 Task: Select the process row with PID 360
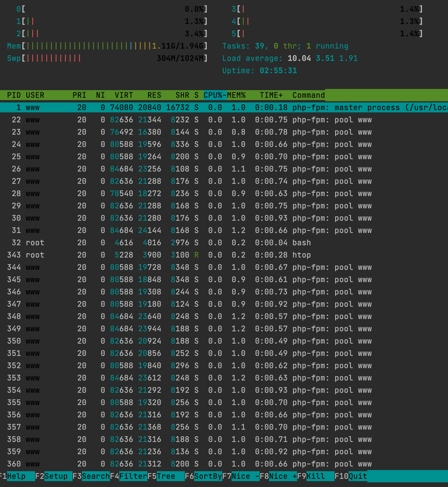[224, 464]
